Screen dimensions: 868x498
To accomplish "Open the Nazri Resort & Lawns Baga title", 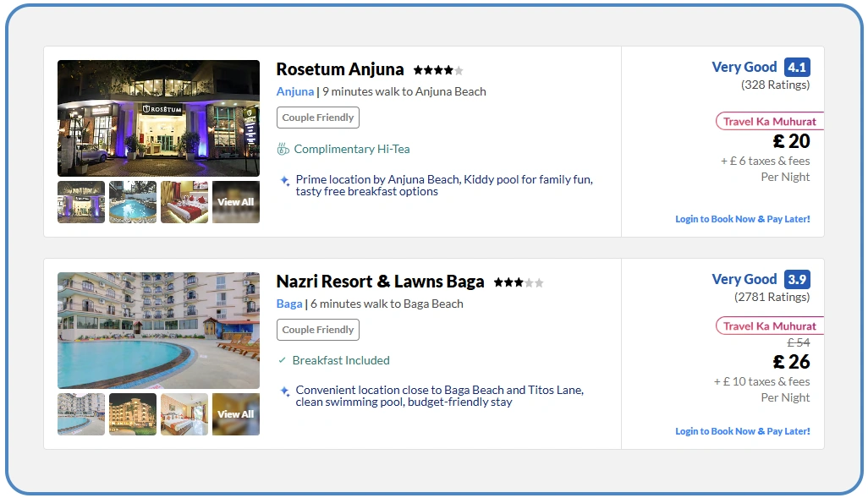I will [x=380, y=282].
